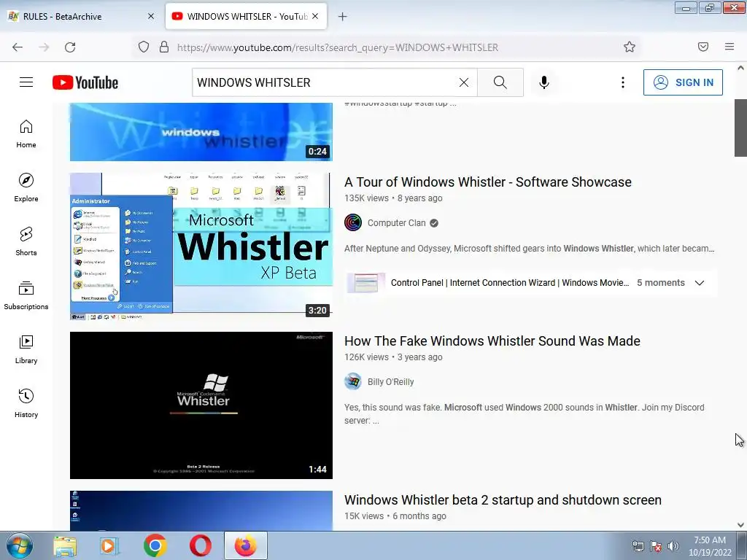Click the '126K views' text
Screen dimensions: 747x560
(x=366, y=357)
